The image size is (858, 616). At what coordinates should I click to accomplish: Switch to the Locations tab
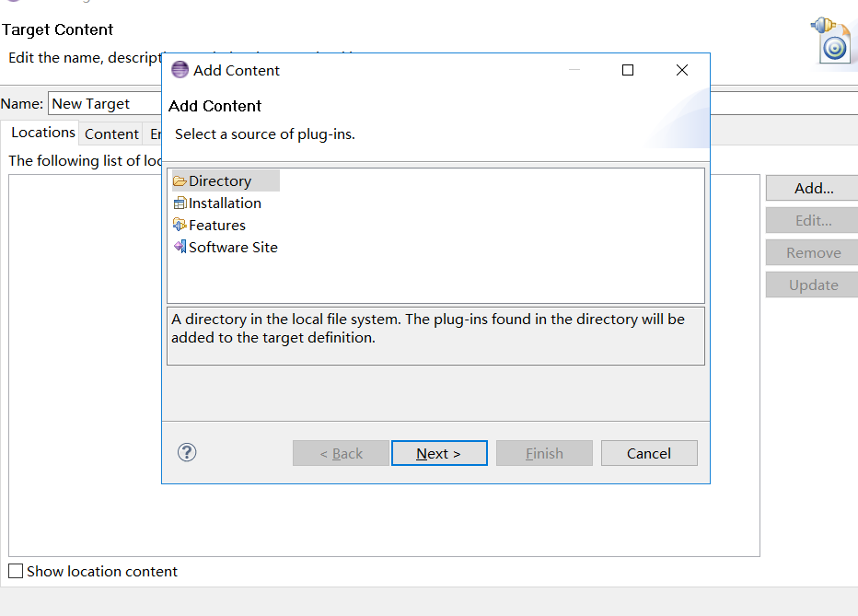pos(42,133)
